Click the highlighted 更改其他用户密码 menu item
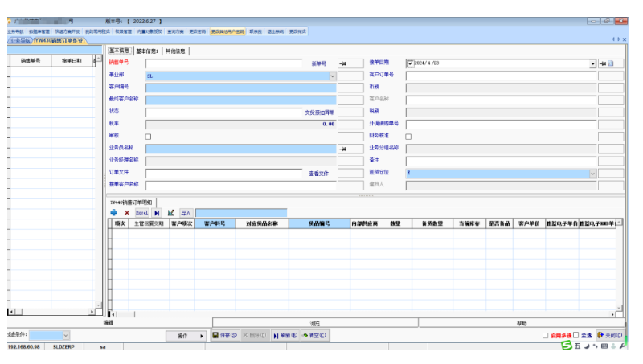 pyautogui.click(x=227, y=31)
